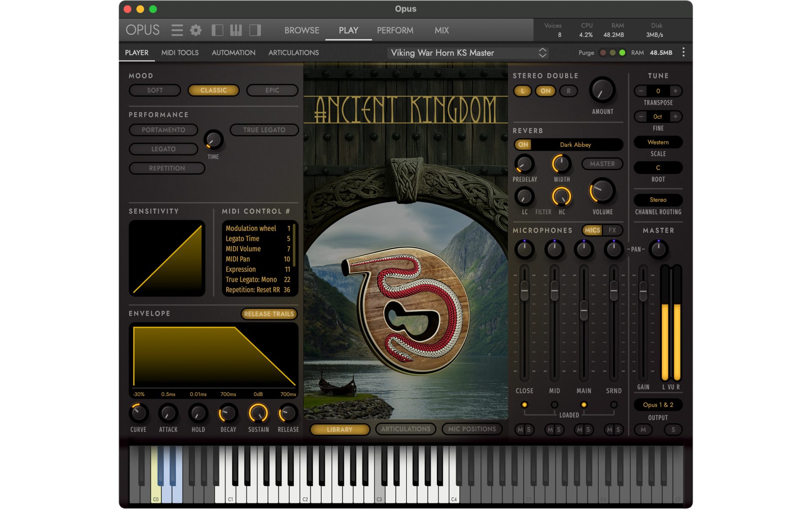
Task: Open the MIDI TOOLS tab
Action: tap(180, 53)
